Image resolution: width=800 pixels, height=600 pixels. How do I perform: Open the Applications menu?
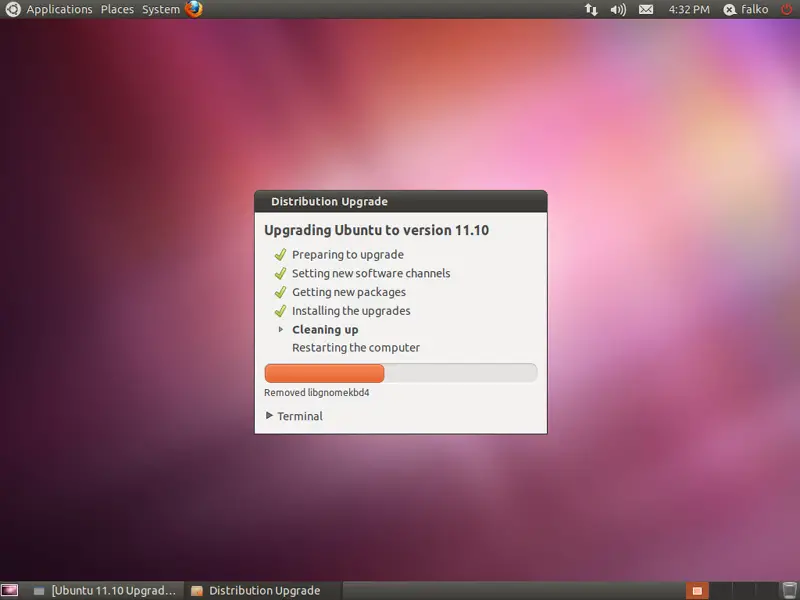[59, 10]
